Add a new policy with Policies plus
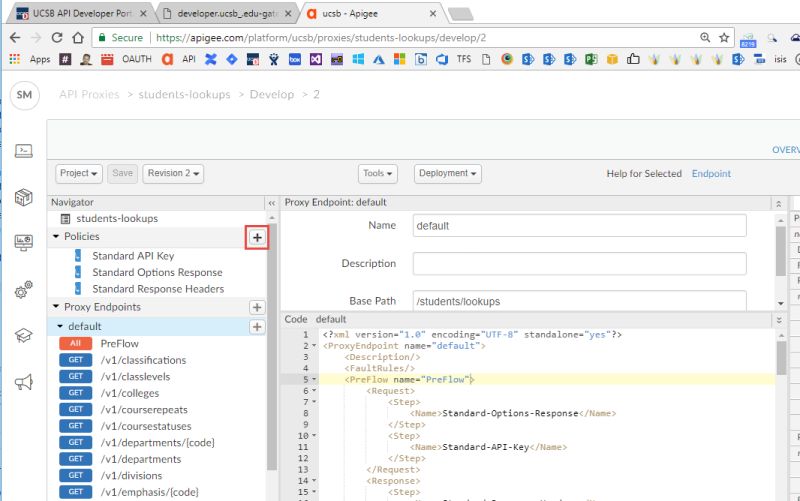Screen dimensions: 800x501 (257, 237)
